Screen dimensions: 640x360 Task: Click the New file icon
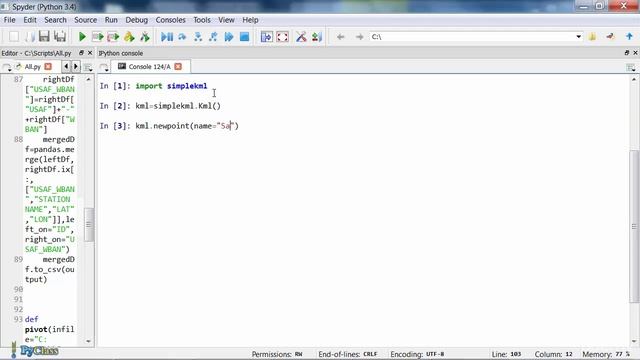[14, 37]
